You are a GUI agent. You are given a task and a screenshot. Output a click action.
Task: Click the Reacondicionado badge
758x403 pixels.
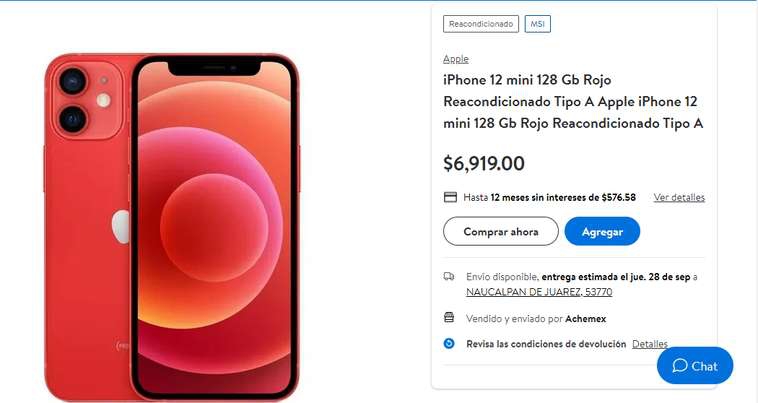(481, 24)
